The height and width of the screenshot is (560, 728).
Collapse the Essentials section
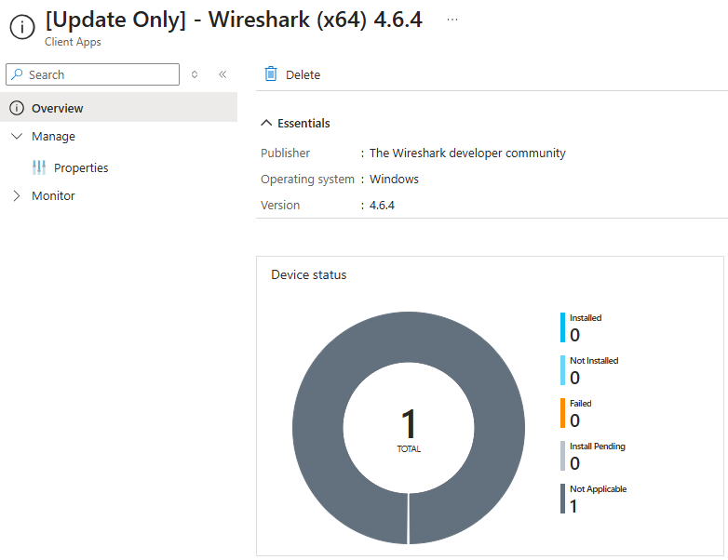pos(266,123)
